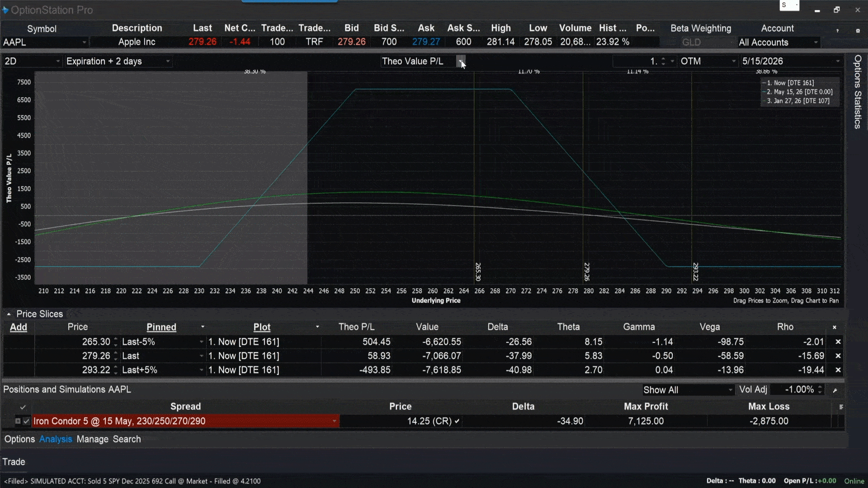
Task: Expand Iron Condor legs plus icon
Action: (x=18, y=421)
